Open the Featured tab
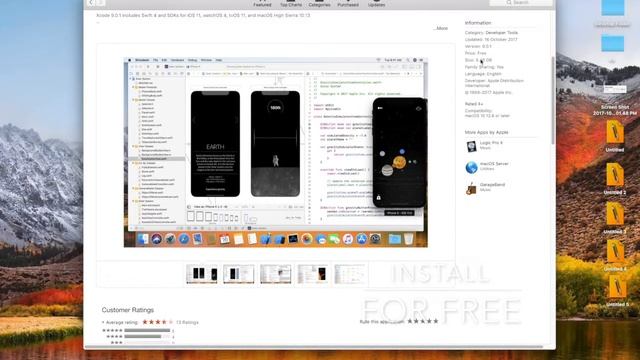The image size is (640, 360). click(262, 4)
